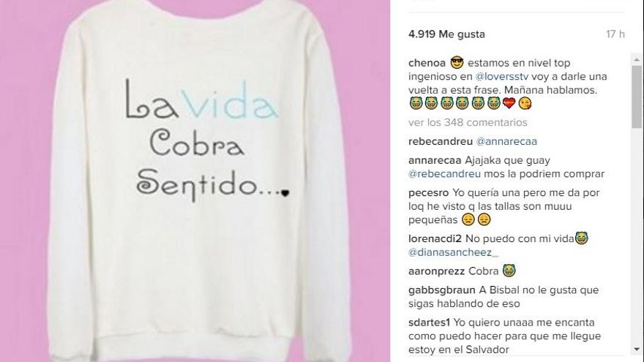Open gabbsgbraun commenter profile
The width and height of the screenshot is (644, 362).
point(441,290)
